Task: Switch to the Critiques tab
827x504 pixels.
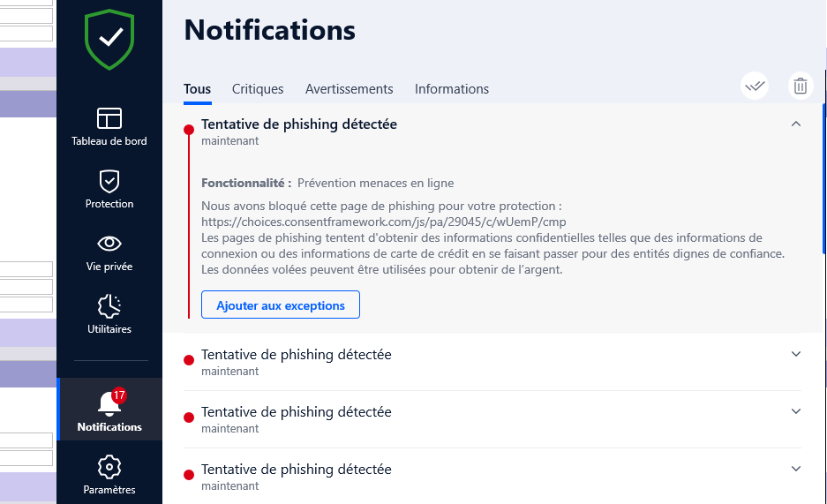Action: 258,89
